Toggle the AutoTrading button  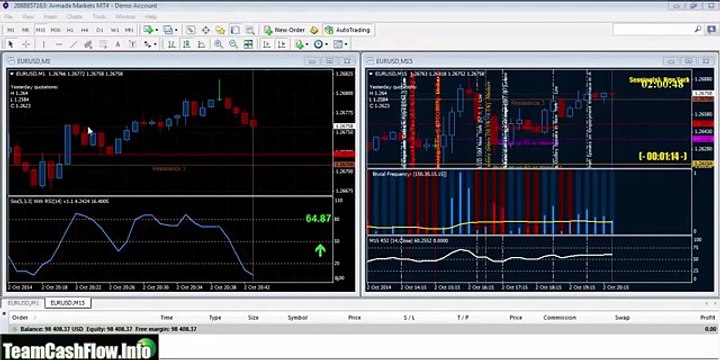pyautogui.click(x=348, y=30)
